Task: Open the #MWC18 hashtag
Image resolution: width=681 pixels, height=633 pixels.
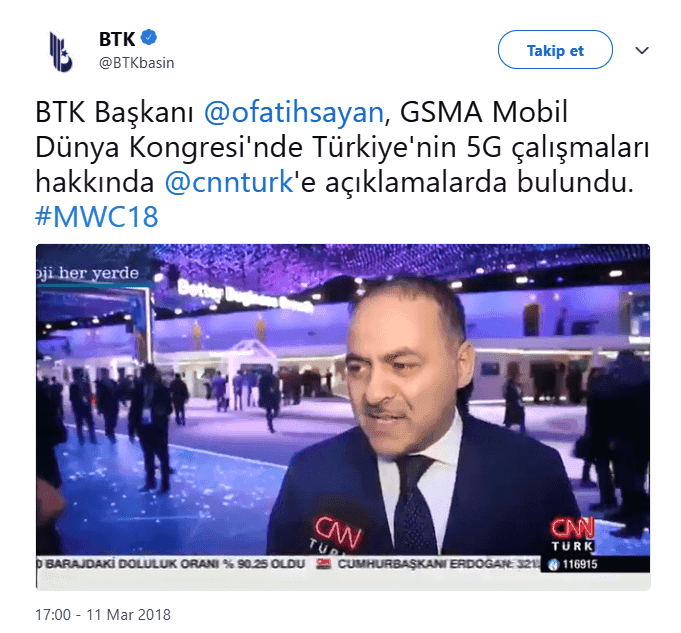Action: point(96,216)
